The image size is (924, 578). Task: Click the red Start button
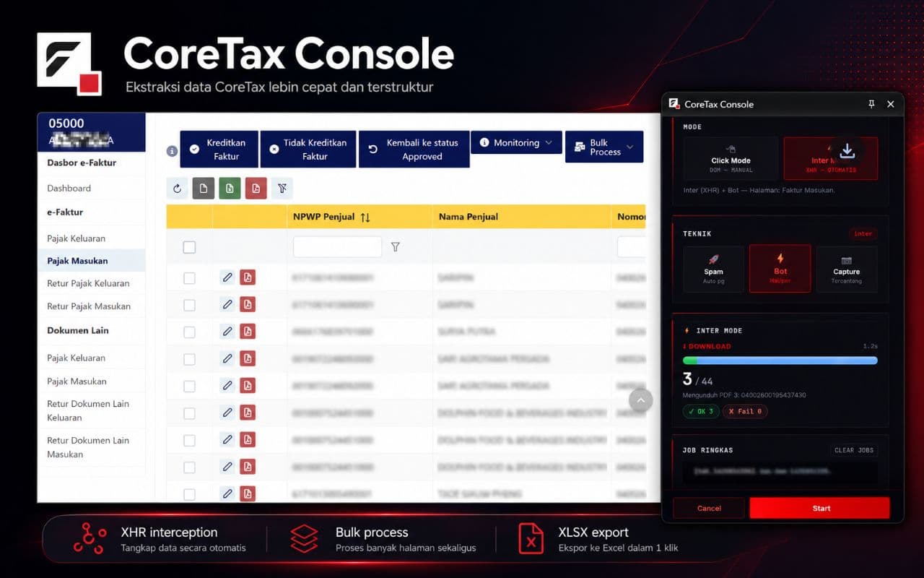coord(820,508)
